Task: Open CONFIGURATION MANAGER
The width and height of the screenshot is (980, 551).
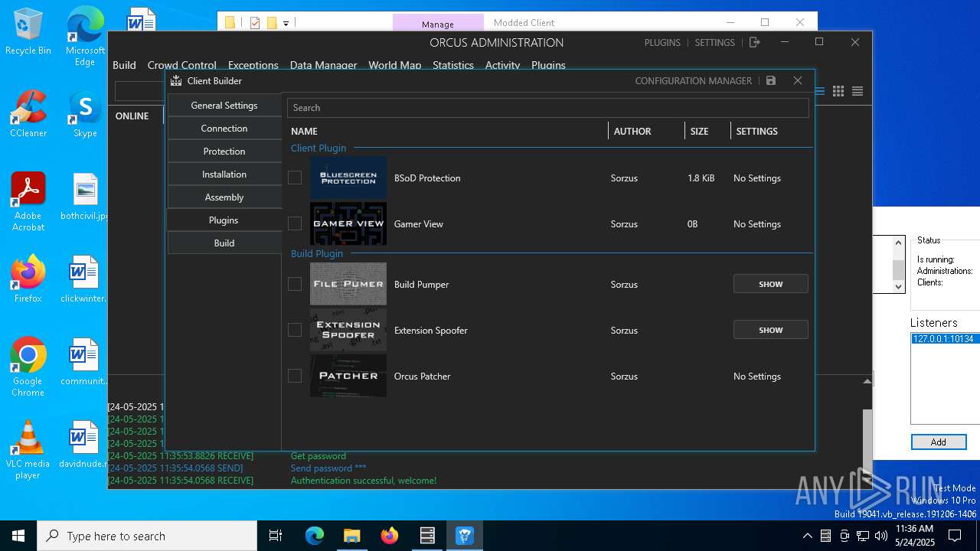Action: (x=694, y=80)
